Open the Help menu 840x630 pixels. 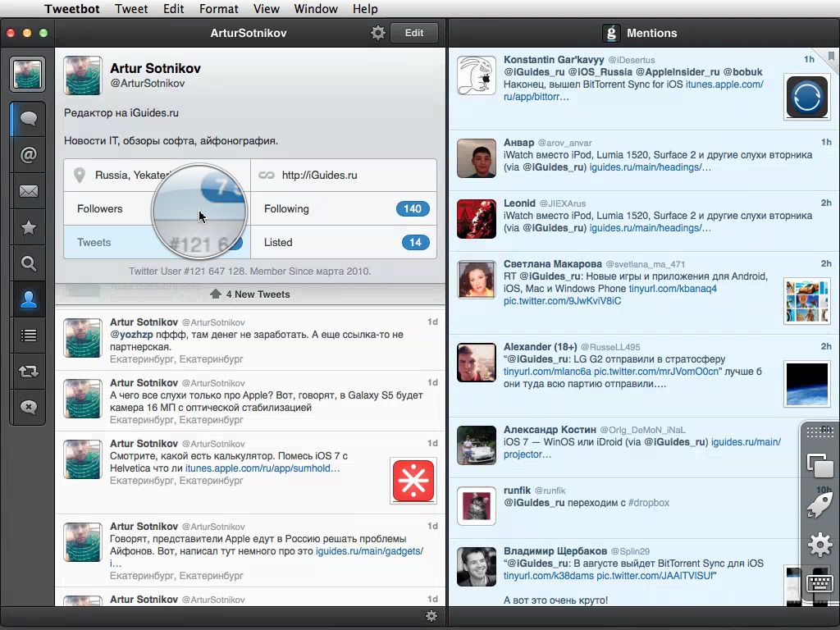pyautogui.click(x=365, y=9)
